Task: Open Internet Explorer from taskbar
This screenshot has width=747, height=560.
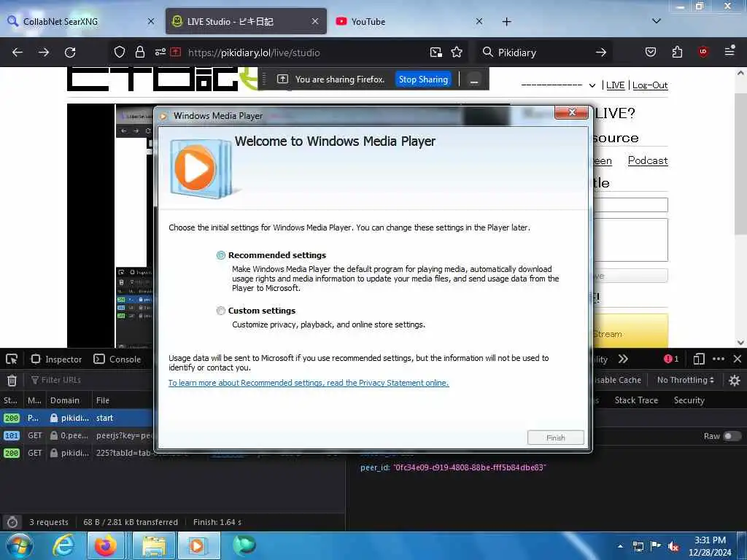Action: click(x=63, y=545)
